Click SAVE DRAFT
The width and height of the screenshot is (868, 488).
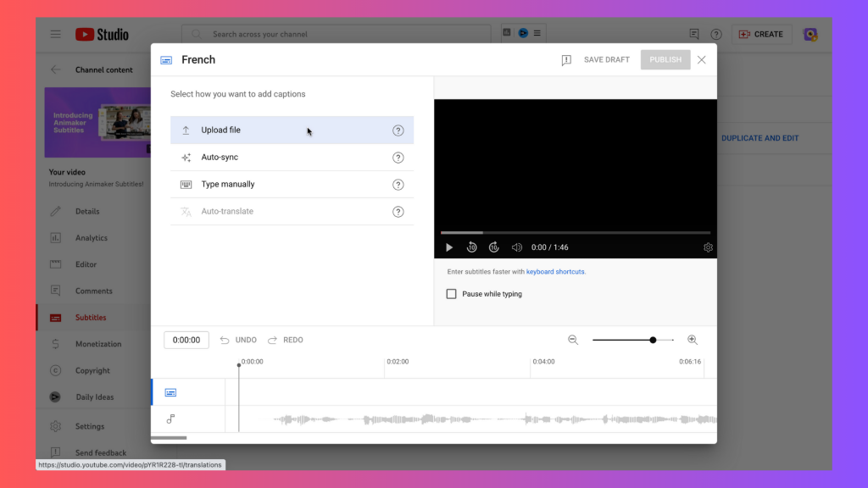point(606,60)
